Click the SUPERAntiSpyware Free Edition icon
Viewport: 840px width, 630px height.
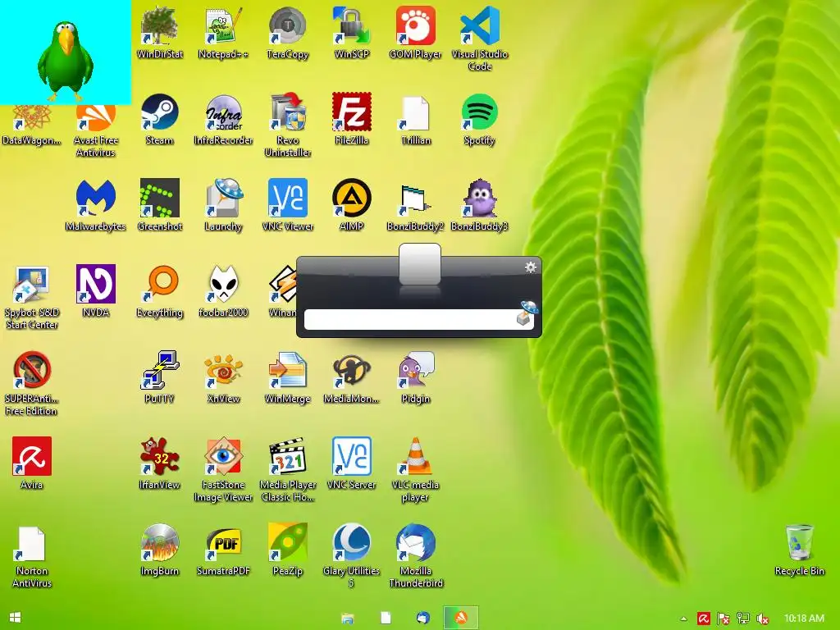(x=32, y=383)
